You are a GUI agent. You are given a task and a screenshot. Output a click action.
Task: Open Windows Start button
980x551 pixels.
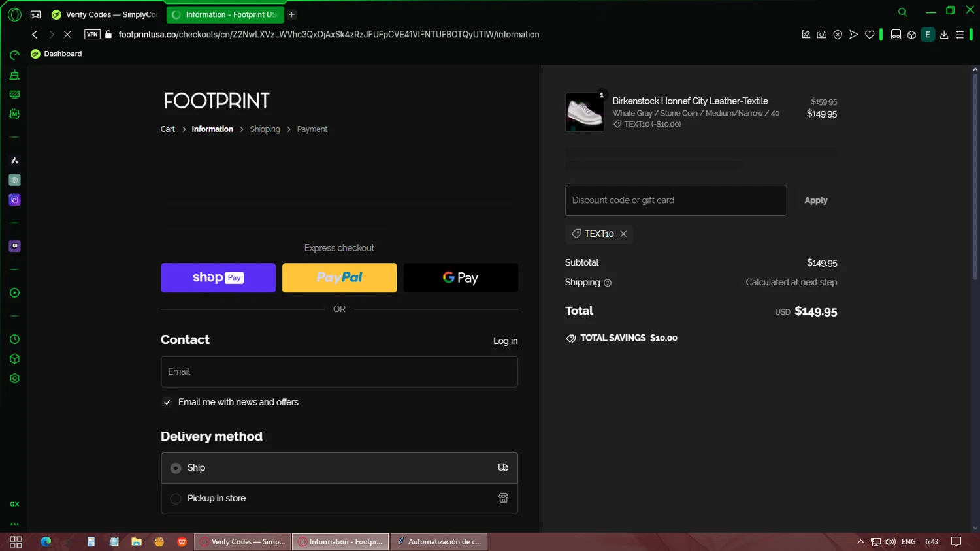pyautogui.click(x=16, y=542)
